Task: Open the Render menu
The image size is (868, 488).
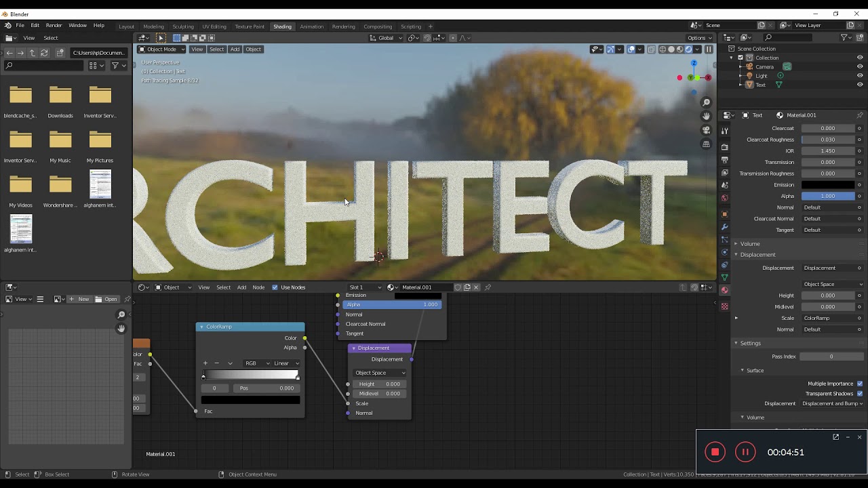Action: 54,25
